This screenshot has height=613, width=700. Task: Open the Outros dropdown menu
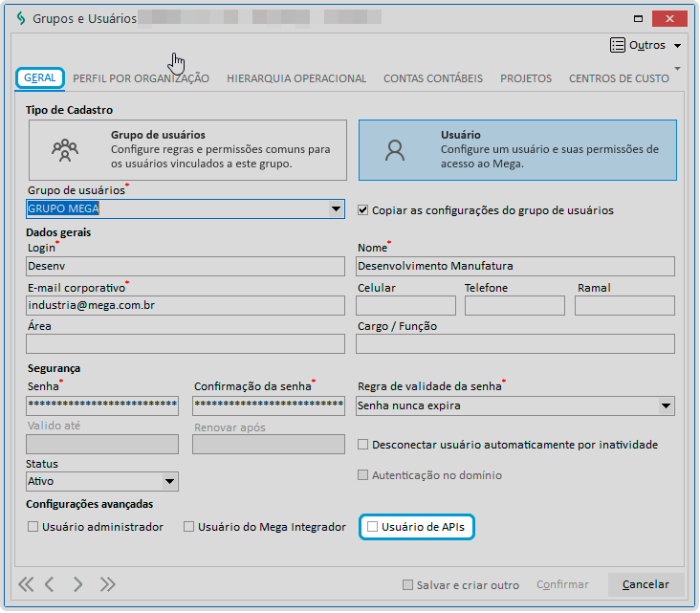677,46
